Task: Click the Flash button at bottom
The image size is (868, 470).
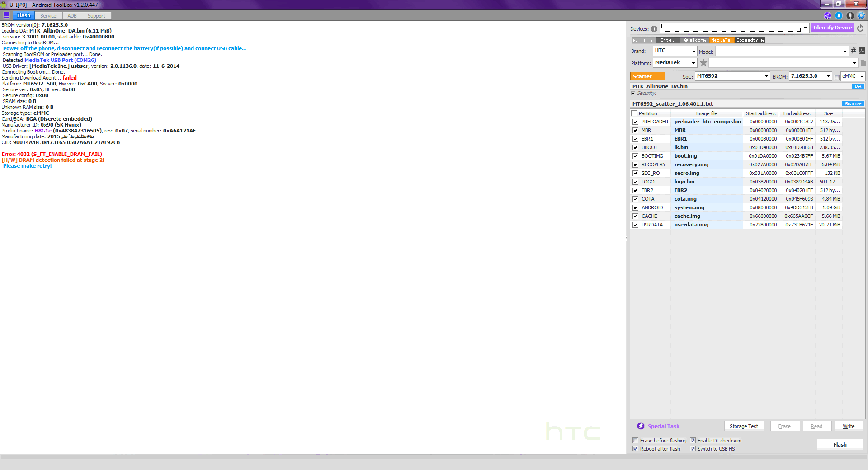Action: (840, 445)
